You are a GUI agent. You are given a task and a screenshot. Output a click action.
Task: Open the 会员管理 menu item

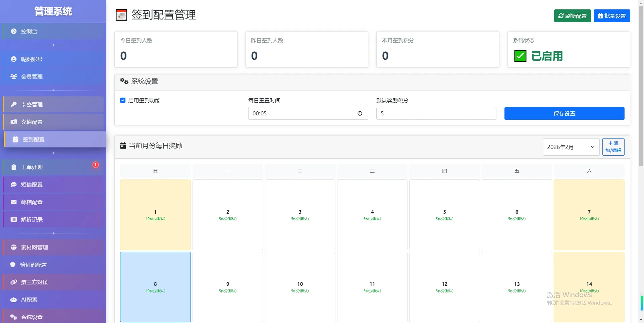click(x=32, y=76)
